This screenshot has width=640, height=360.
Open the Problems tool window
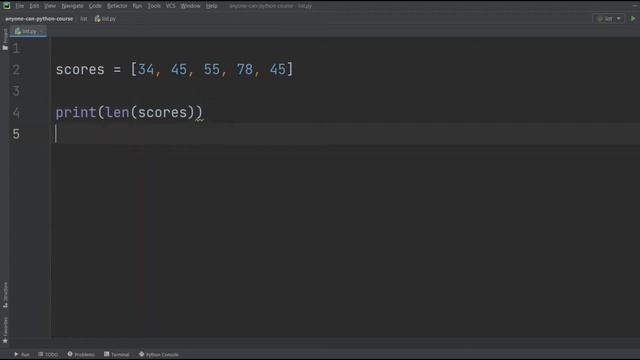coord(81,354)
